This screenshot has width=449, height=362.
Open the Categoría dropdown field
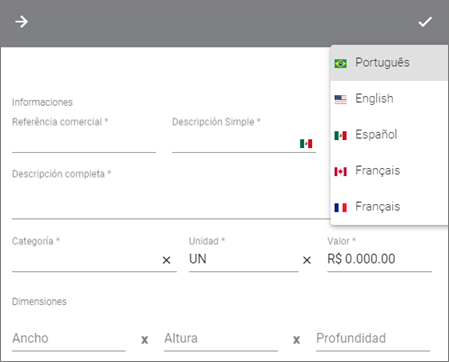(x=86, y=260)
